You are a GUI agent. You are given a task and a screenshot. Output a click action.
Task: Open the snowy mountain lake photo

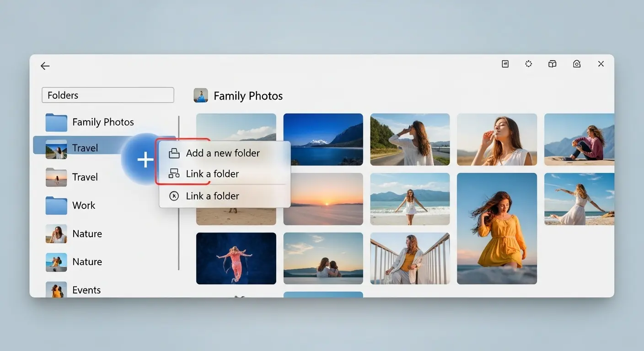tap(323, 139)
